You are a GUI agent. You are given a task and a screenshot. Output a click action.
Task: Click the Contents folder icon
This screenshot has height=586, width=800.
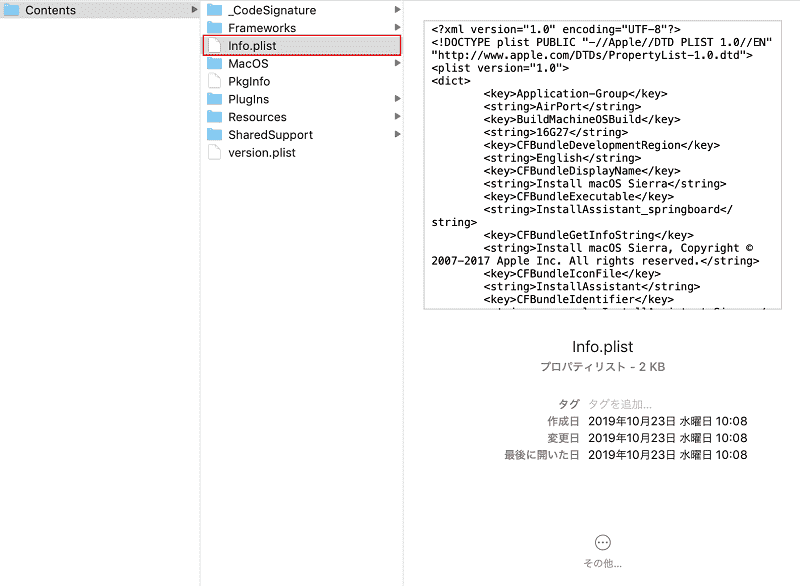point(11,10)
